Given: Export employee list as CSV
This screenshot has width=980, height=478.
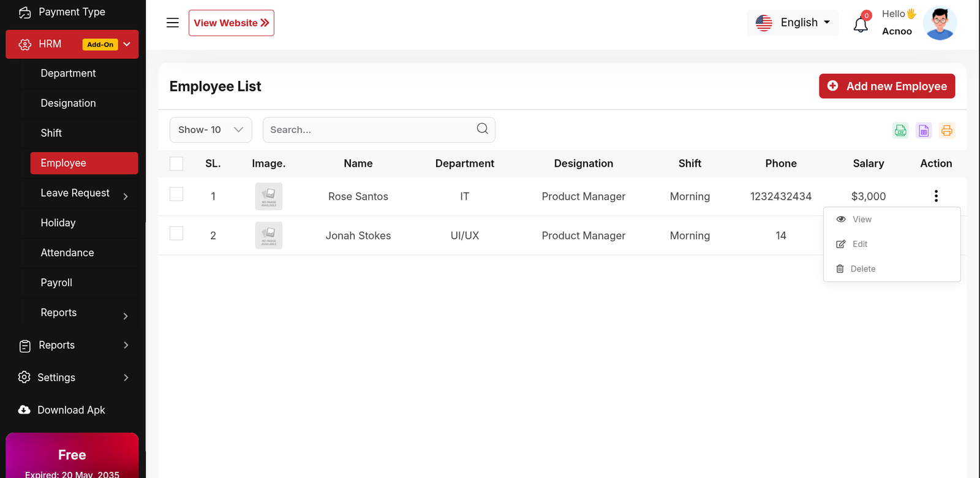Looking at the screenshot, I should [x=900, y=131].
